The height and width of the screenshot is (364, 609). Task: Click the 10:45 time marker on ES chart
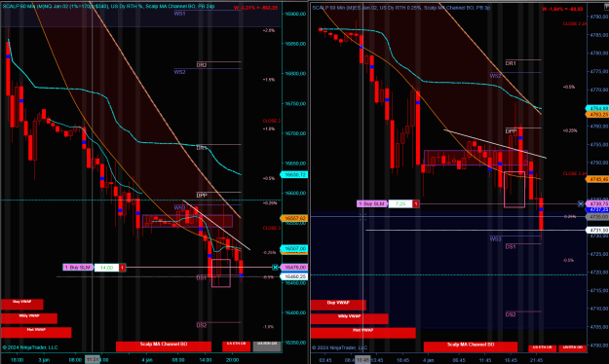(362, 360)
